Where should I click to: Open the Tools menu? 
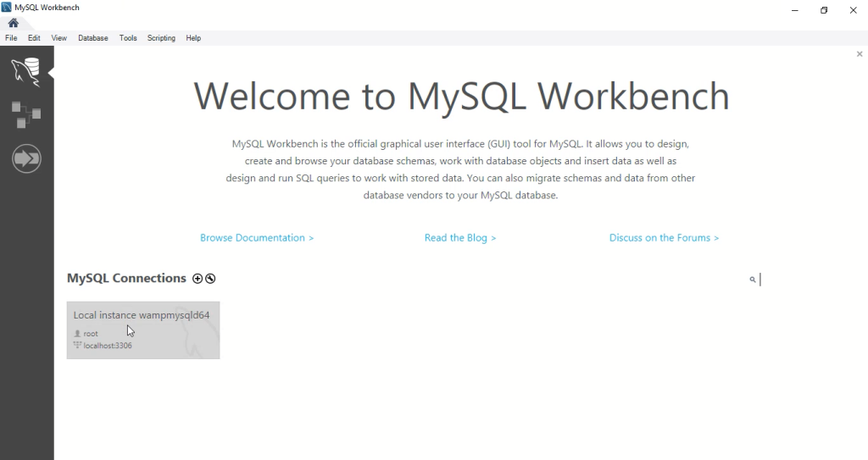(x=128, y=38)
